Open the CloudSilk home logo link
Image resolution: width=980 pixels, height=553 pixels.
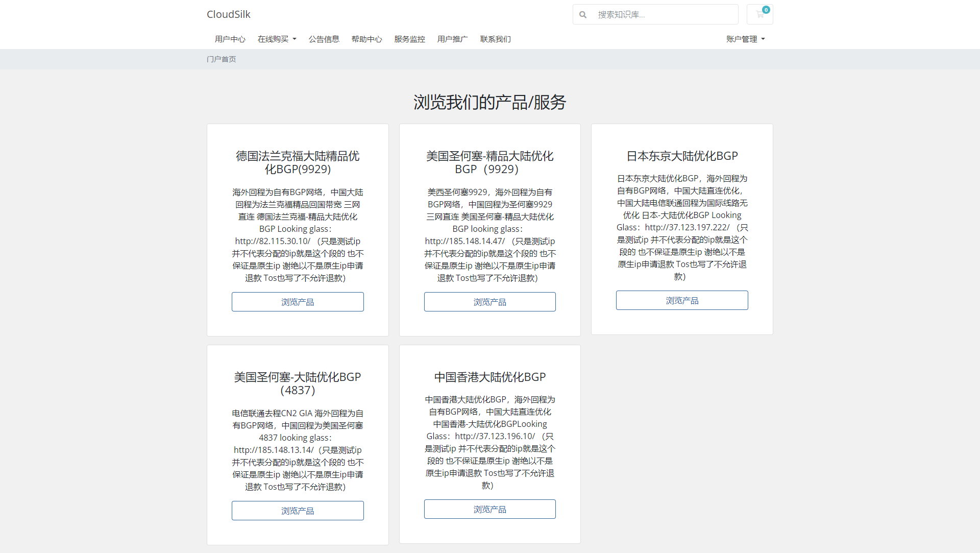coord(229,14)
